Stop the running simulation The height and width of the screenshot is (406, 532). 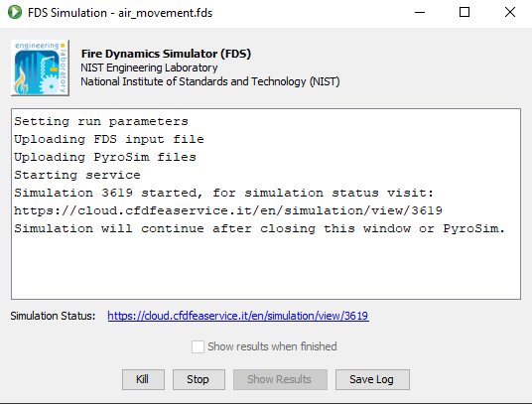click(x=199, y=379)
